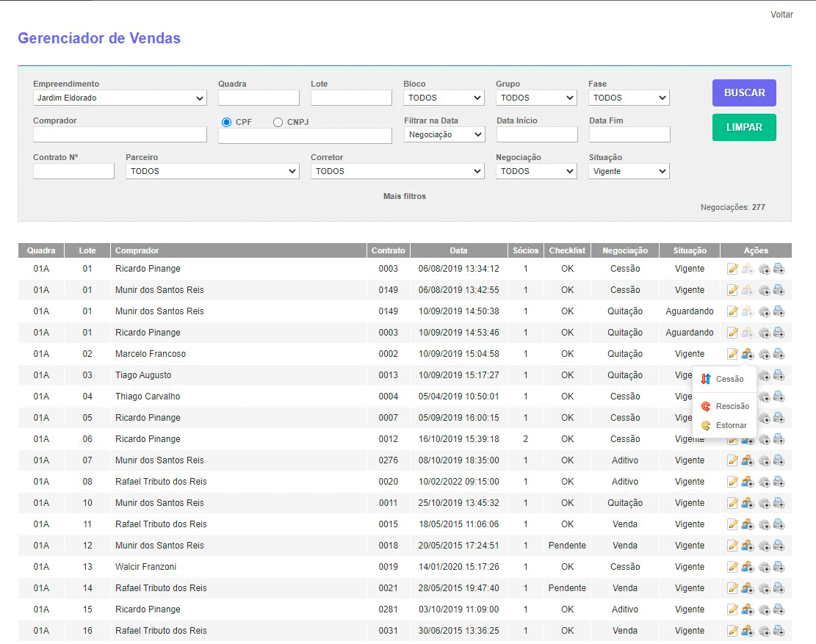Expand the Situação dropdown set to Vigente
The width and height of the screenshot is (816, 644).
[x=629, y=171]
